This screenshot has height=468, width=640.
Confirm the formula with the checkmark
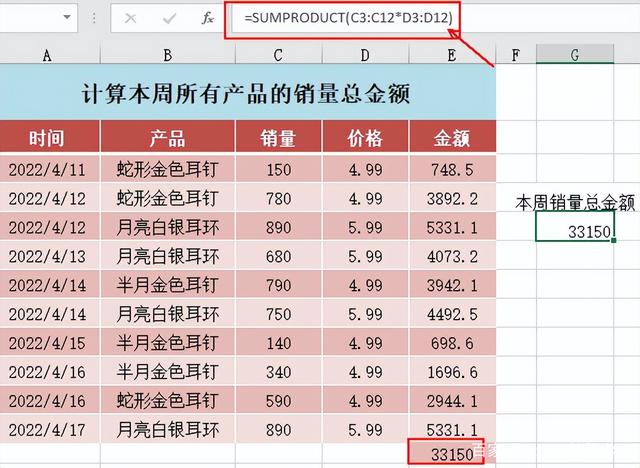click(x=169, y=18)
